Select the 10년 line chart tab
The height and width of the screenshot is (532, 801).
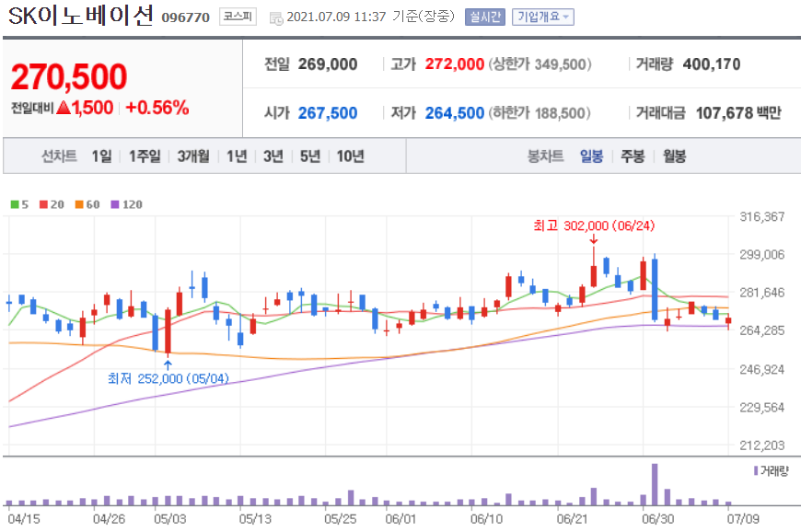click(351, 156)
